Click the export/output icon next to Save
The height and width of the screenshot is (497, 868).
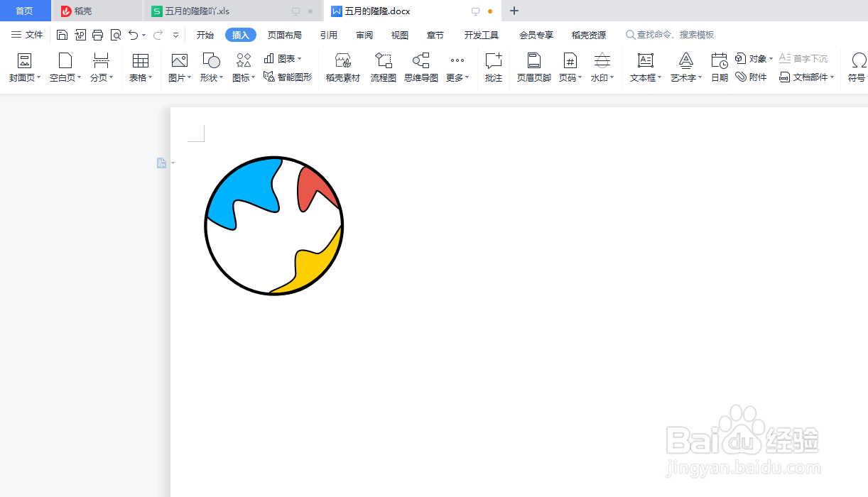[80, 35]
